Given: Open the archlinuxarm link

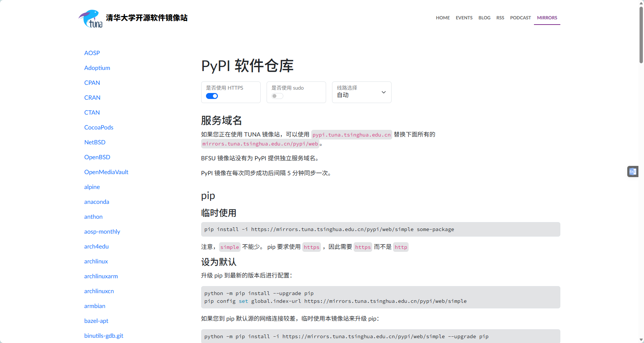Looking at the screenshot, I should (101, 276).
